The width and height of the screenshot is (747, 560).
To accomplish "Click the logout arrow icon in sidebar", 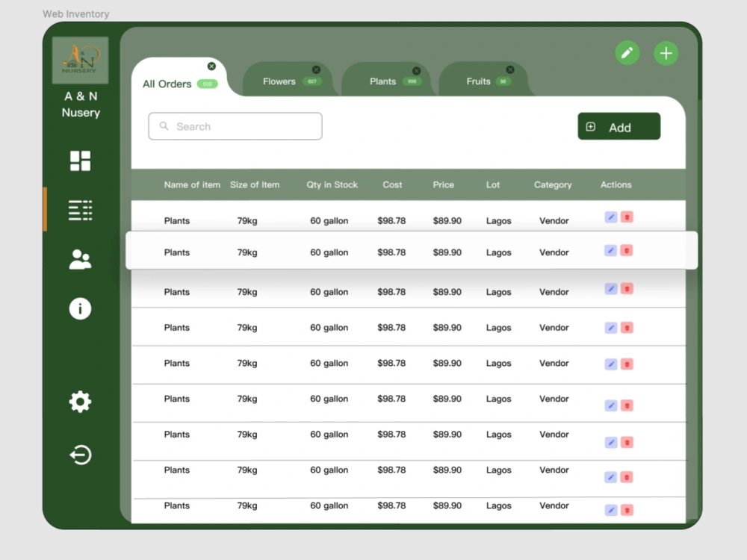I will pos(80,455).
